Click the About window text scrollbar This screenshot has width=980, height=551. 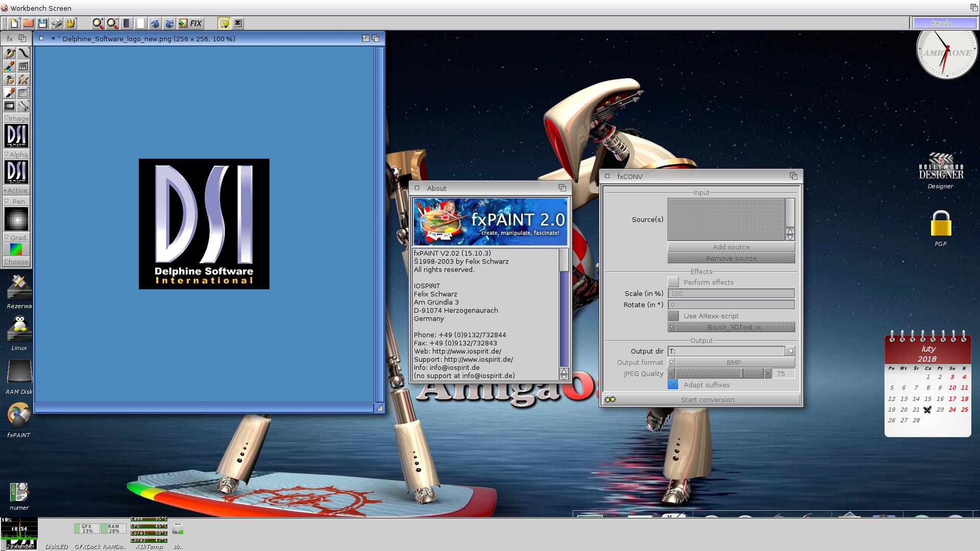point(564,308)
